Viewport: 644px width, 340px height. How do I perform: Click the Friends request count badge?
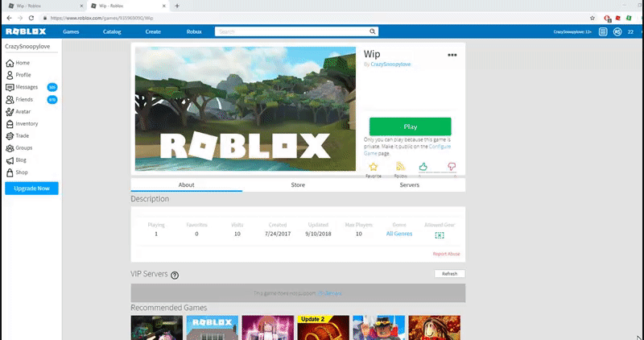click(52, 99)
